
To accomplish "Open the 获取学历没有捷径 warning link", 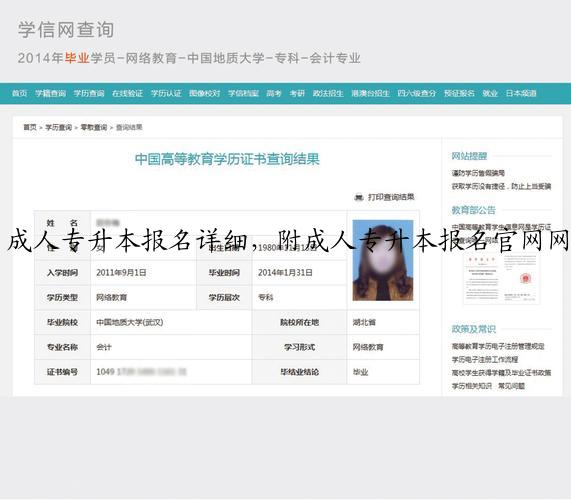I will pos(501,186).
